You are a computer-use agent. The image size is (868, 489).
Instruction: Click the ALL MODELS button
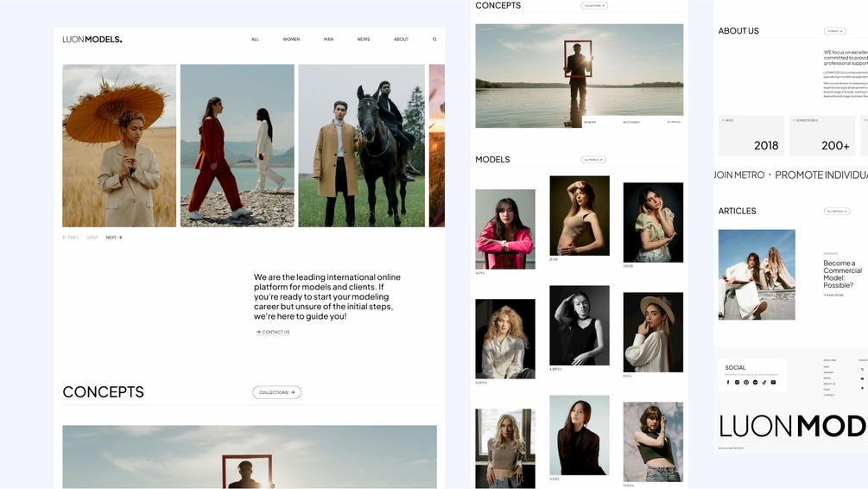(x=593, y=160)
